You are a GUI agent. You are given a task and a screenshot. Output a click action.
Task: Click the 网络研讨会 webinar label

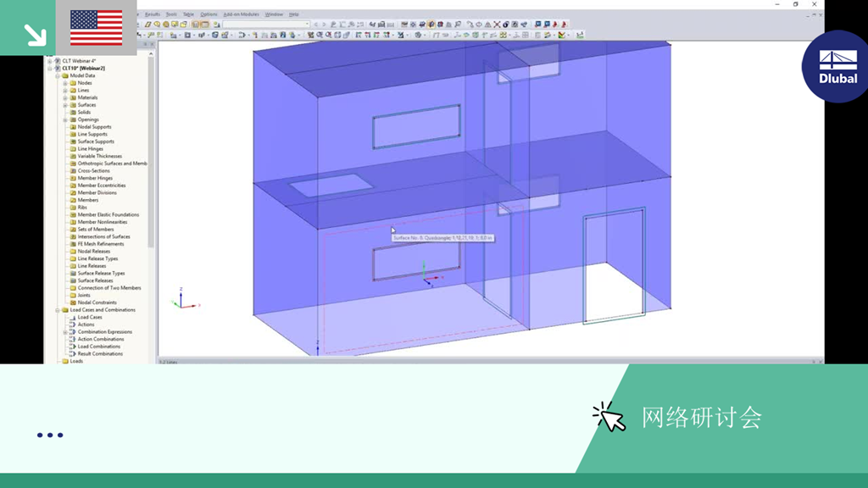tap(701, 417)
